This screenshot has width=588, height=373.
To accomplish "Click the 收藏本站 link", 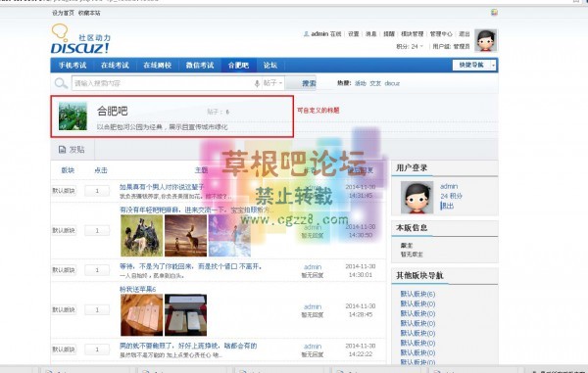I will [x=89, y=13].
